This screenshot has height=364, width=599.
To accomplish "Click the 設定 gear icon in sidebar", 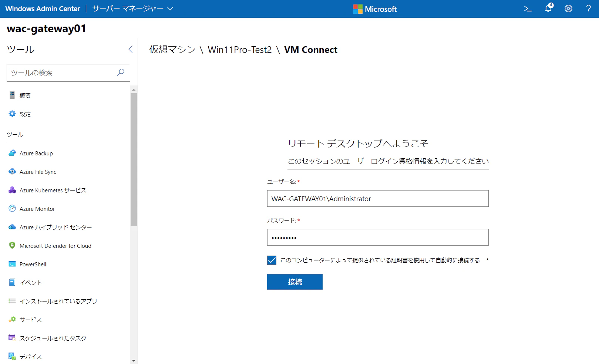I will tap(12, 114).
